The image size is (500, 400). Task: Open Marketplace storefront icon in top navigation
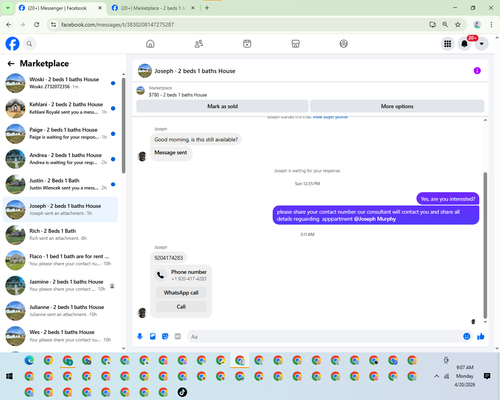[x=295, y=44]
